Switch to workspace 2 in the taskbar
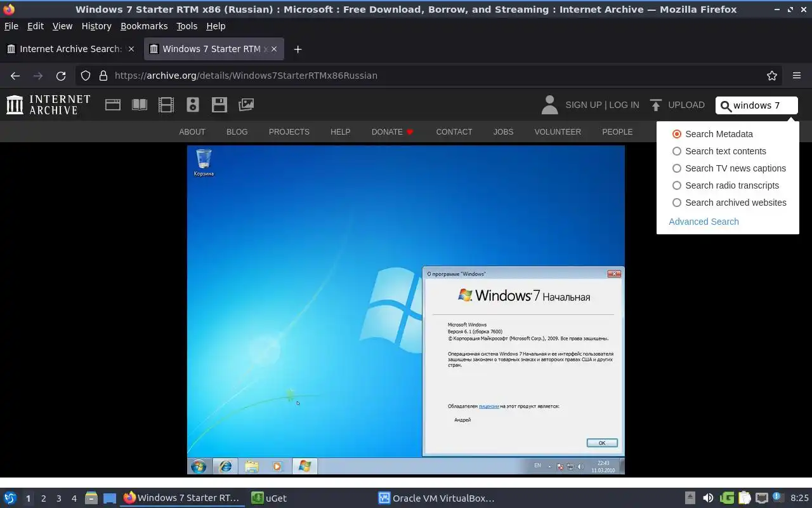Image resolution: width=812 pixels, height=508 pixels. pyautogui.click(x=44, y=498)
